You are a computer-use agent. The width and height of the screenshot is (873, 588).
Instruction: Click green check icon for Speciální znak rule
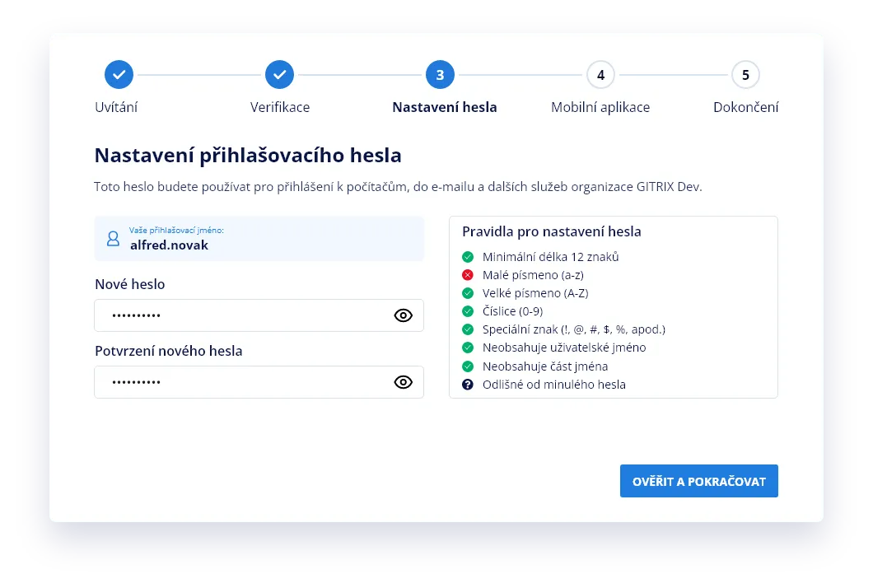(x=468, y=329)
